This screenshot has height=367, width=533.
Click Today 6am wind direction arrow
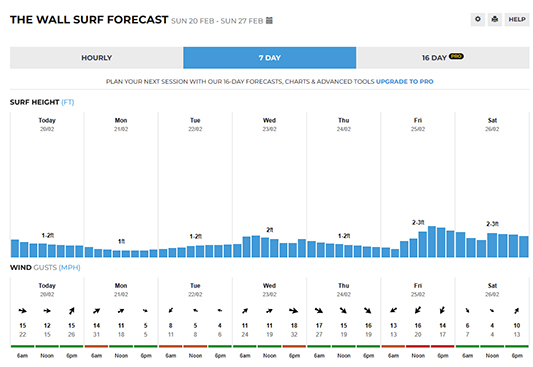pos(22,311)
